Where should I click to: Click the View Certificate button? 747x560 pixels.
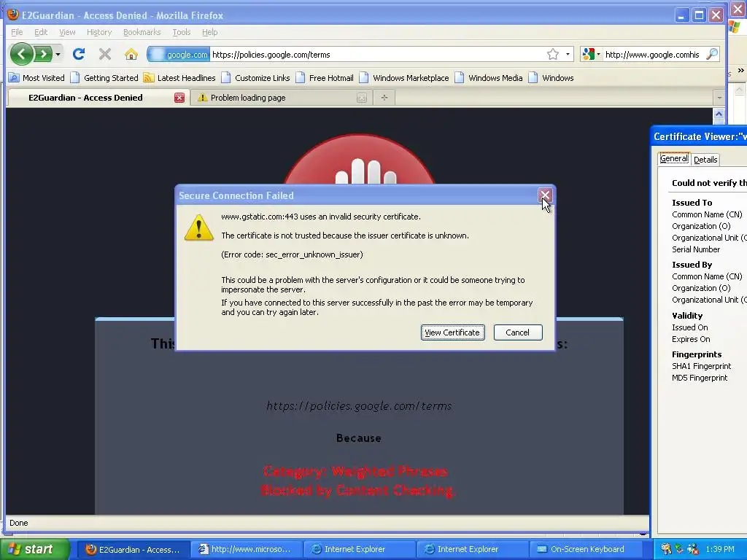click(452, 332)
